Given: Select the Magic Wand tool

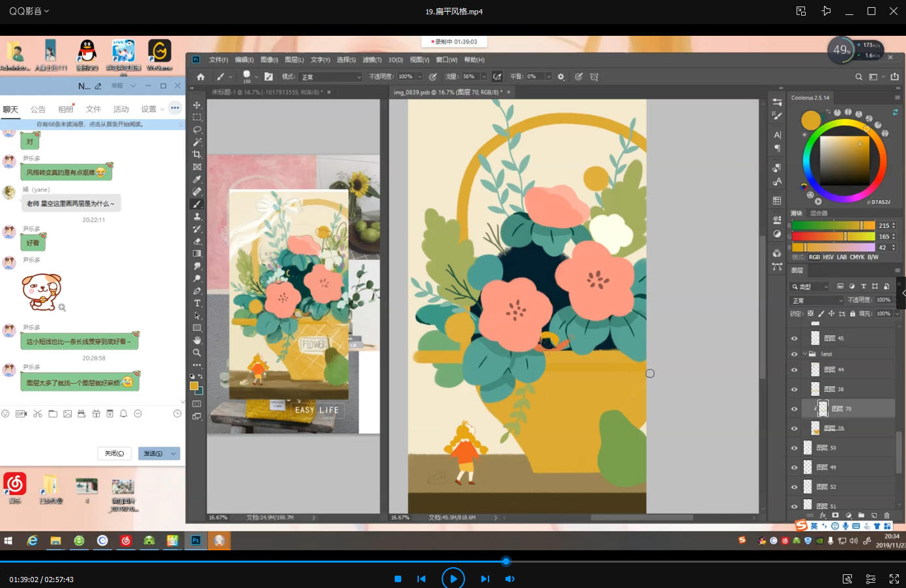Looking at the screenshot, I should pyautogui.click(x=197, y=142).
